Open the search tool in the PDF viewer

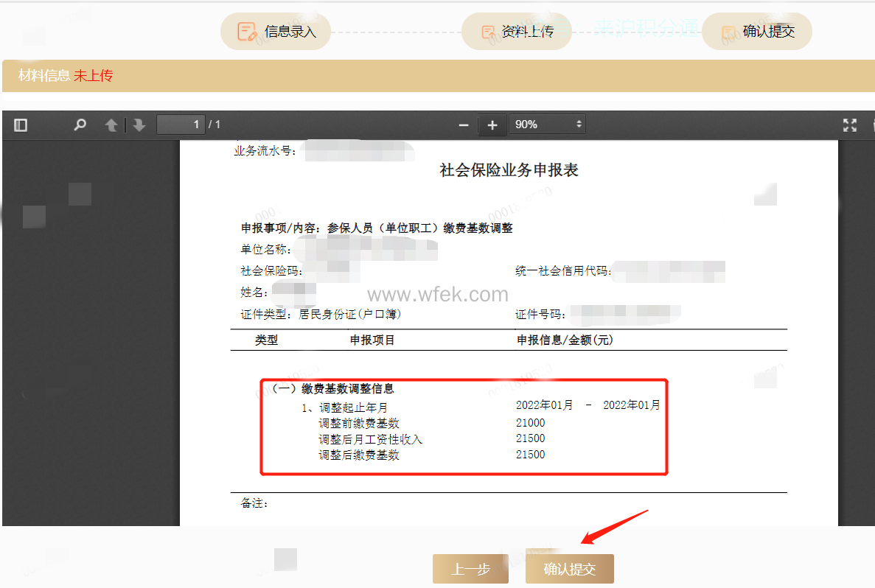tap(79, 125)
